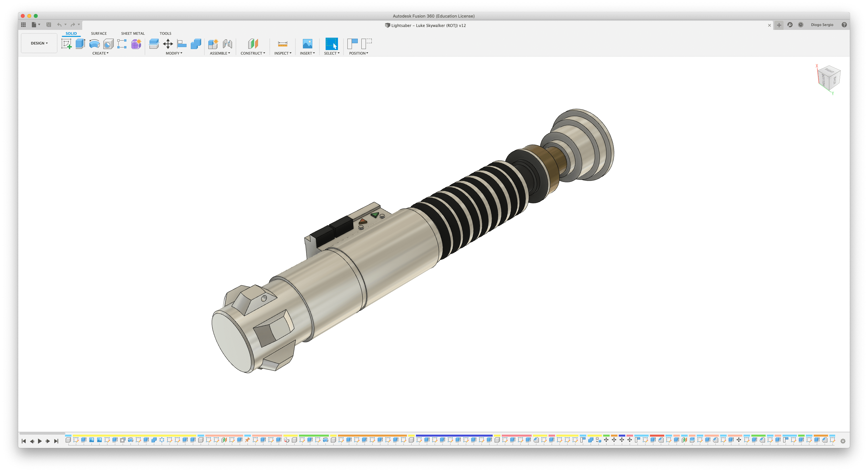Click the Capture Position icon
The image size is (868, 472).
click(353, 44)
